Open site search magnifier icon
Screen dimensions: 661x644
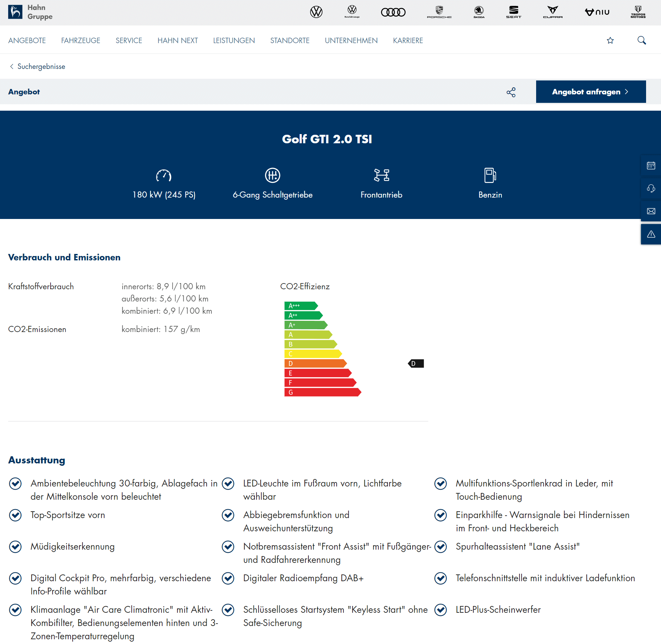click(641, 40)
